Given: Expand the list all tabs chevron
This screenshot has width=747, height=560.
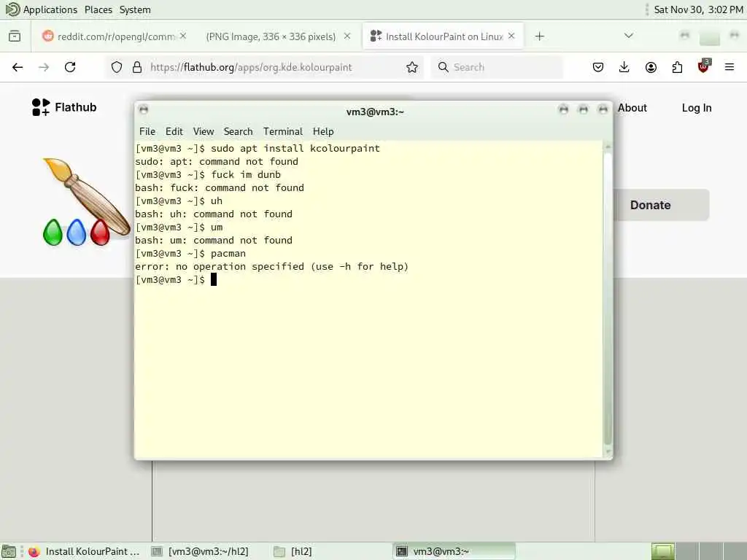Looking at the screenshot, I should 628,36.
